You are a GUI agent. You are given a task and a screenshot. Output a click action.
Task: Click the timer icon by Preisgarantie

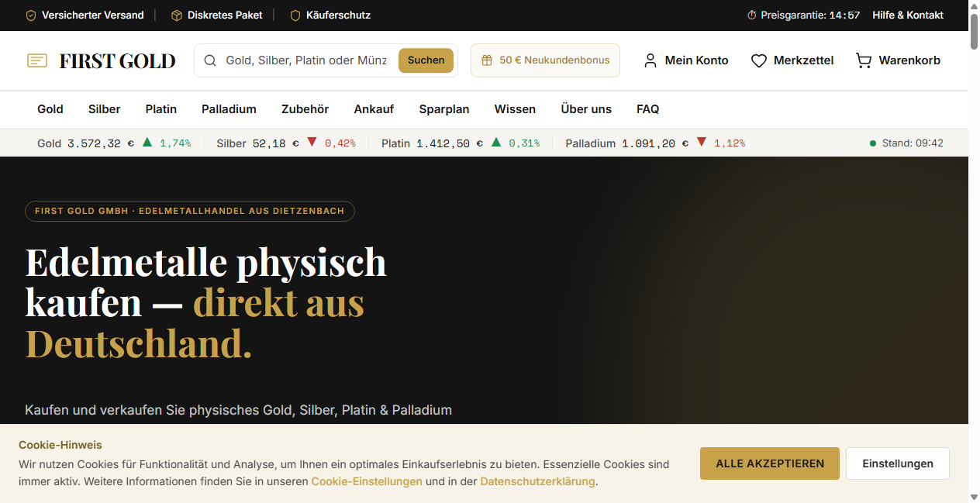(751, 16)
